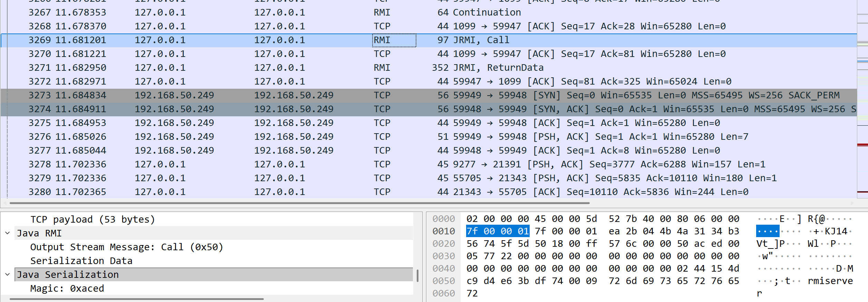Click the packet details vertical scrollbar thumb

[417, 275]
